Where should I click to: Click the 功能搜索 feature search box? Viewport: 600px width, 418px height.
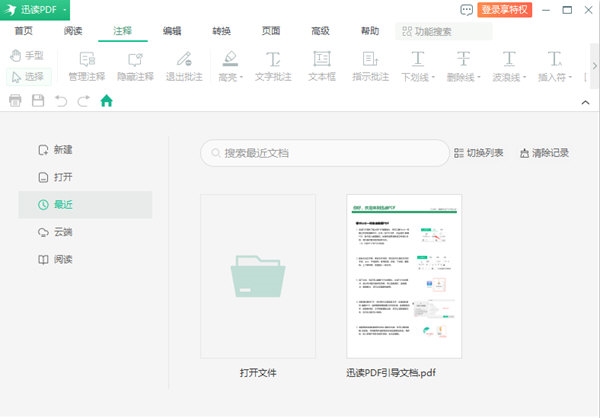(443, 31)
